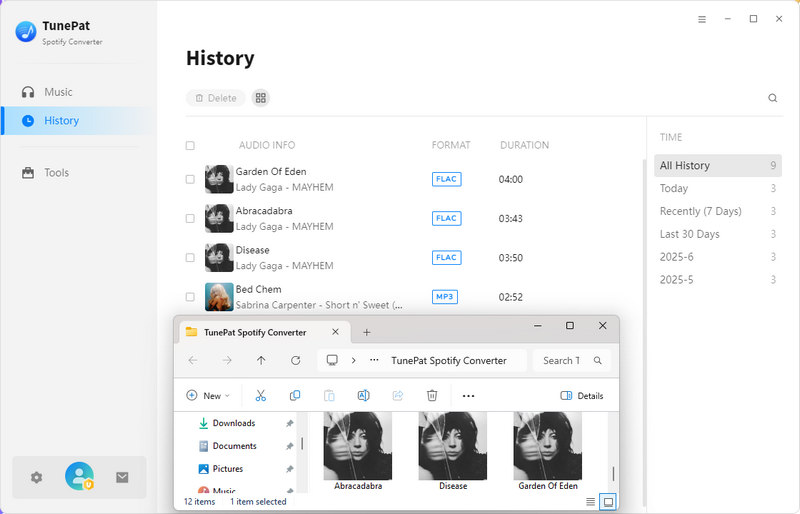Toggle the Details pane button in Explorer
The height and width of the screenshot is (514, 800).
tap(582, 396)
